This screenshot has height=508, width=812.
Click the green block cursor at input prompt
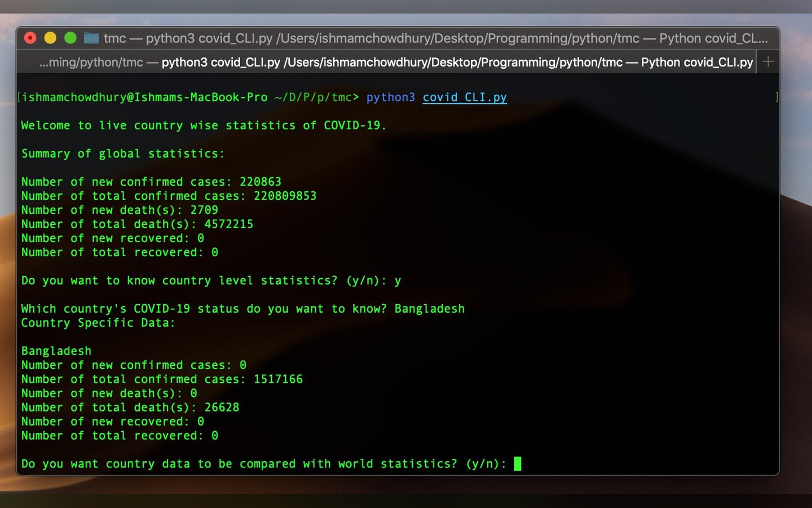click(x=518, y=464)
